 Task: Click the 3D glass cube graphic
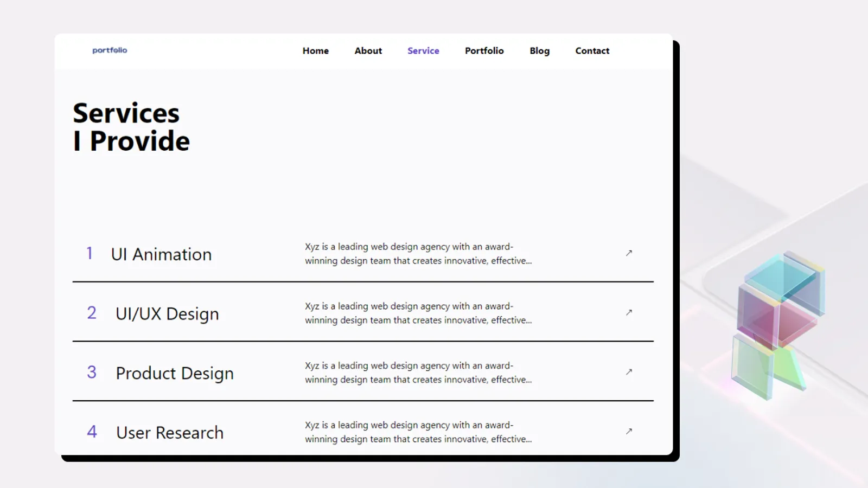(x=778, y=324)
